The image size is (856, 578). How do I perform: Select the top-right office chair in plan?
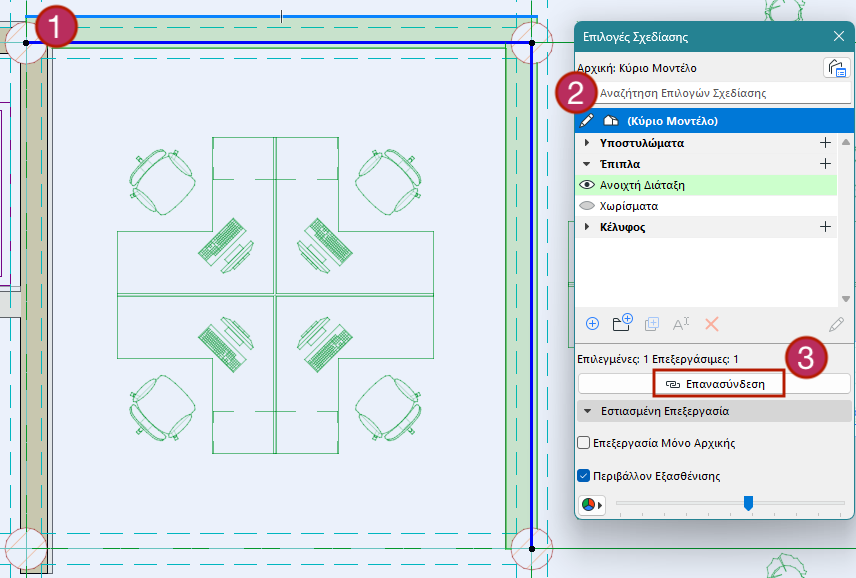click(x=388, y=182)
